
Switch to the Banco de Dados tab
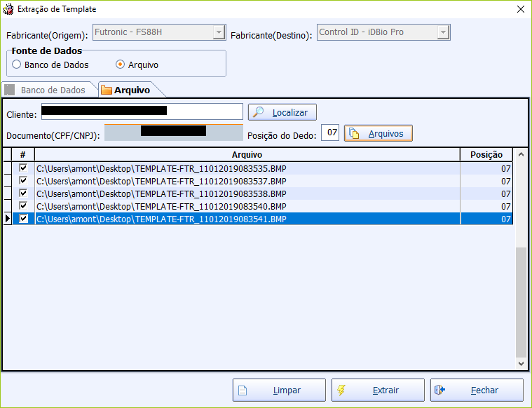tap(46, 90)
